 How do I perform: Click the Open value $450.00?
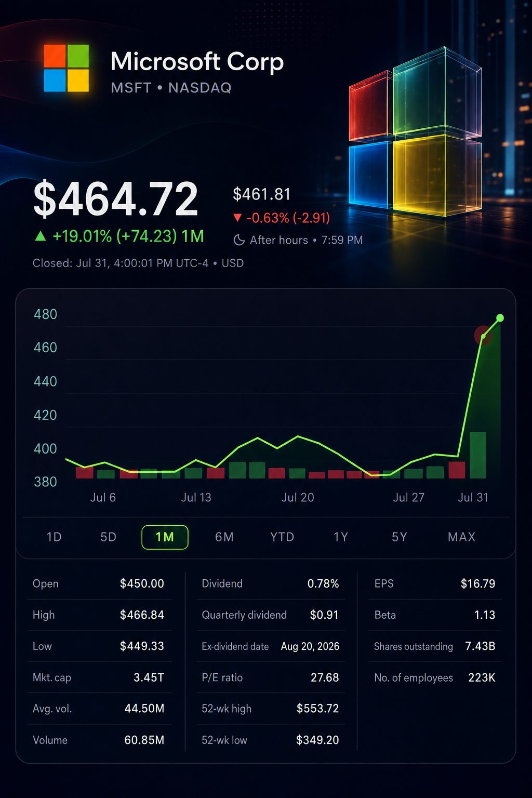(x=142, y=583)
